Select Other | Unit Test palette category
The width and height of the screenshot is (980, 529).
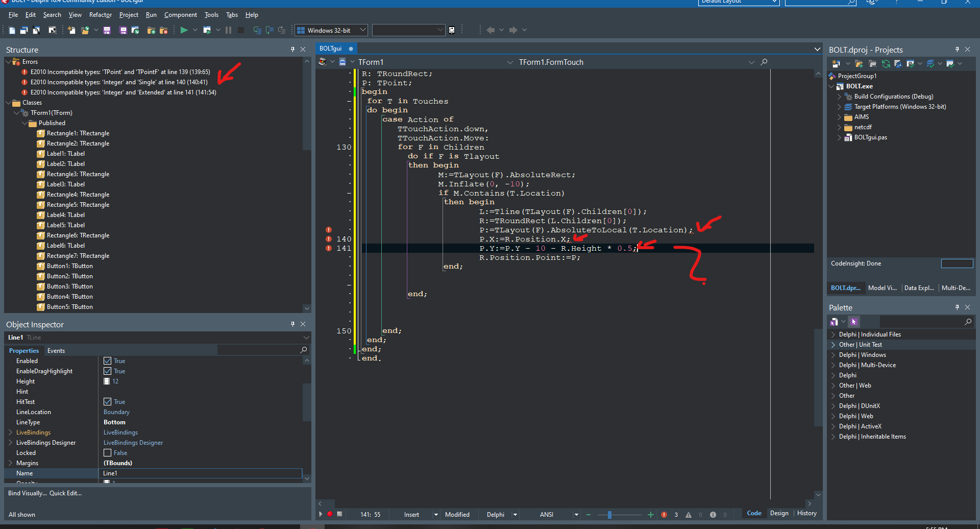pos(860,345)
